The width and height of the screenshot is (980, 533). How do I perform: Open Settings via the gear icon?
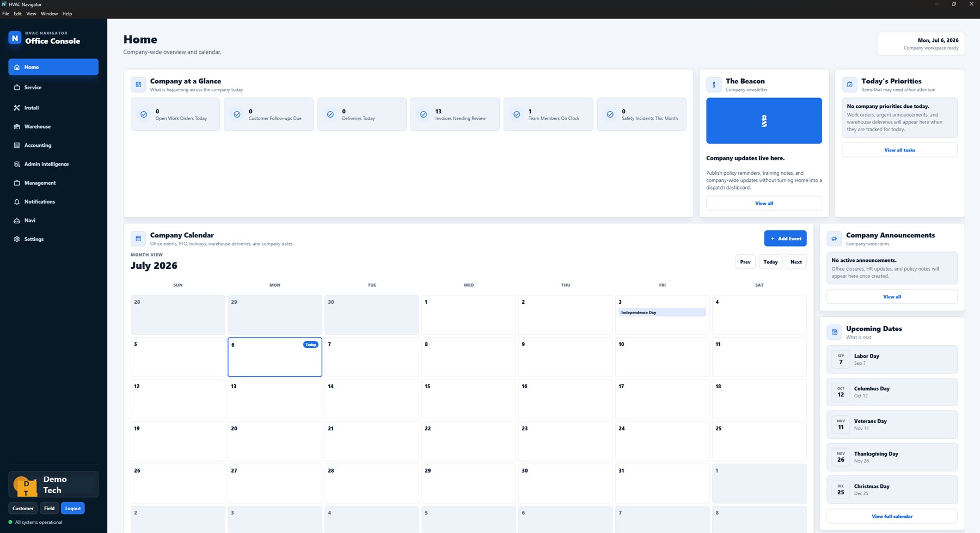17,240
